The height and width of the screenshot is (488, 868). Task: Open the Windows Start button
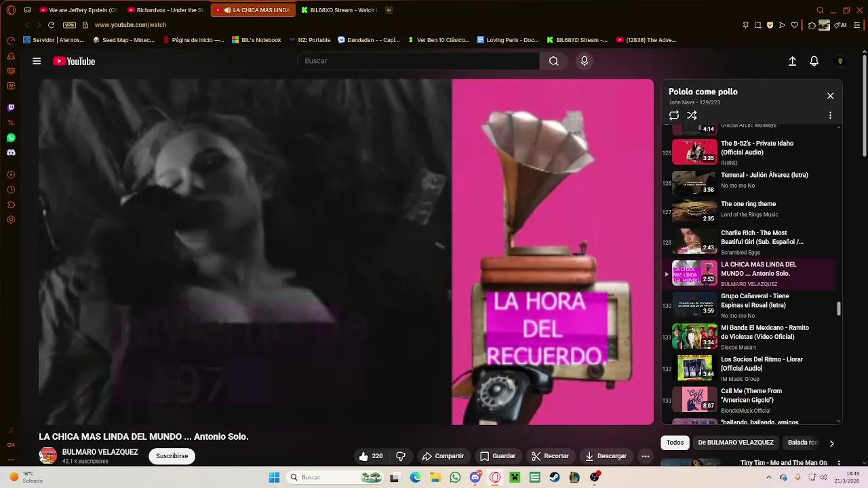[x=274, y=477]
